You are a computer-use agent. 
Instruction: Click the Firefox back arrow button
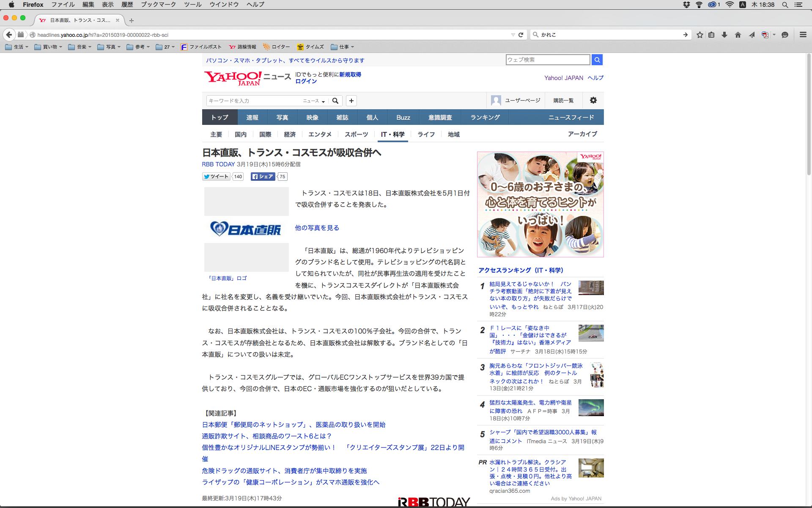[x=9, y=35]
